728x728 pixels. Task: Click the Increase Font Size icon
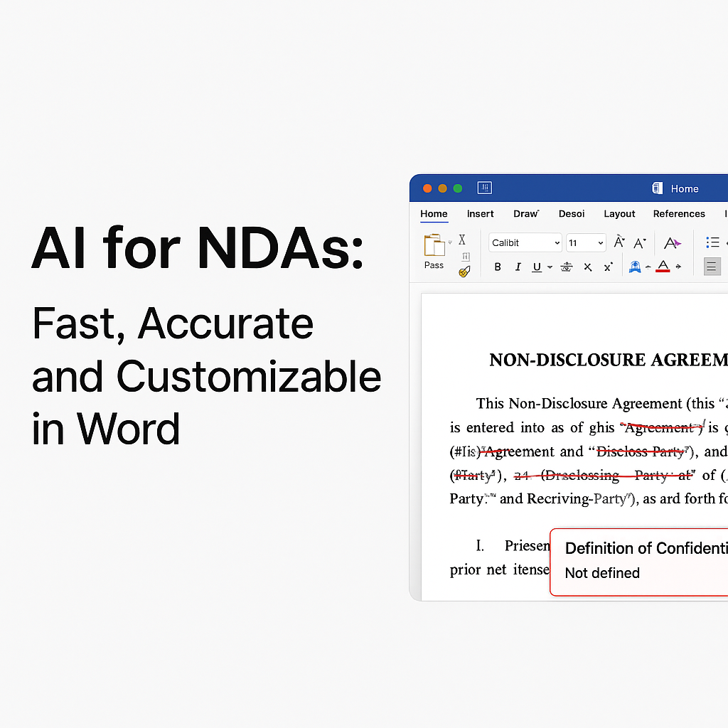(x=619, y=242)
